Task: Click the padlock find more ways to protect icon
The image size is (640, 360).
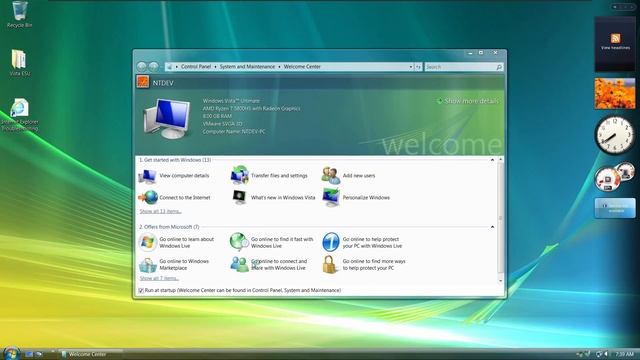Action: coord(330,264)
